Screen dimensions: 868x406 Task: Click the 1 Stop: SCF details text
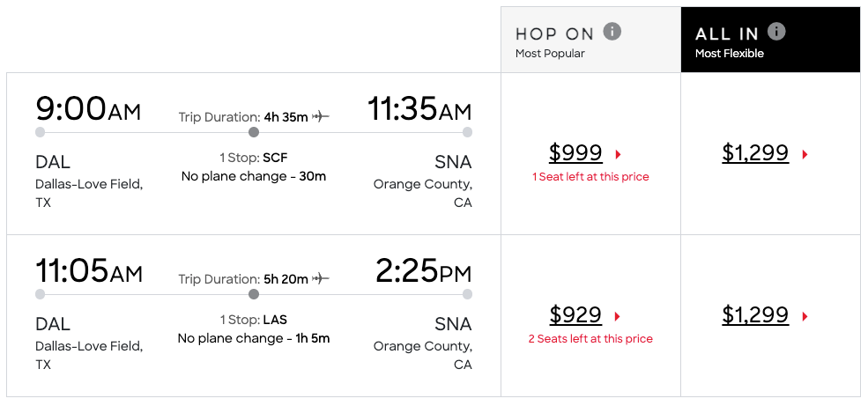point(254,159)
